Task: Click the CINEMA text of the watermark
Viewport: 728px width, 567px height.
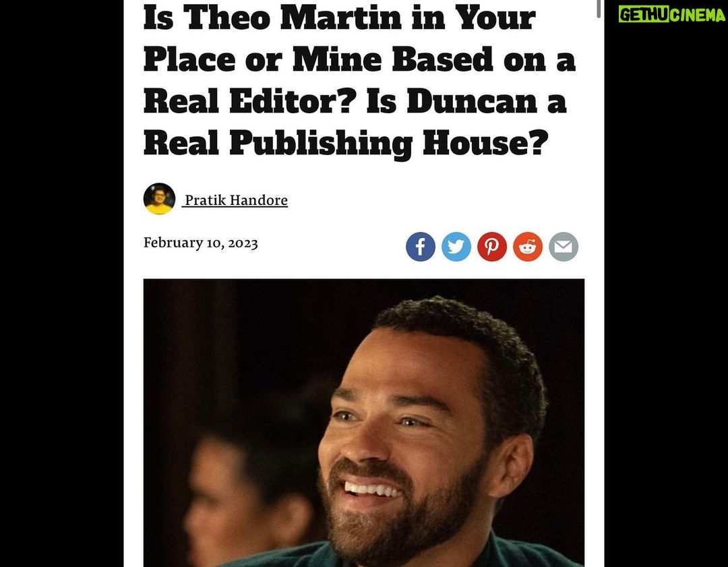Action: click(698, 15)
